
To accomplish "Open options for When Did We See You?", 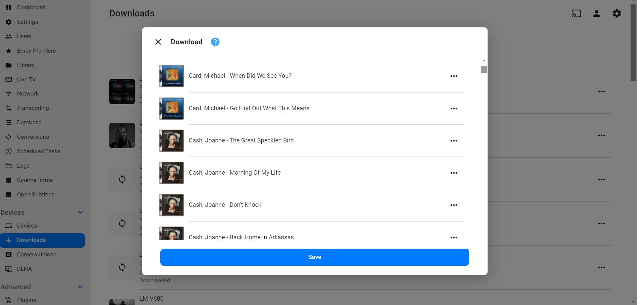I will click(454, 76).
